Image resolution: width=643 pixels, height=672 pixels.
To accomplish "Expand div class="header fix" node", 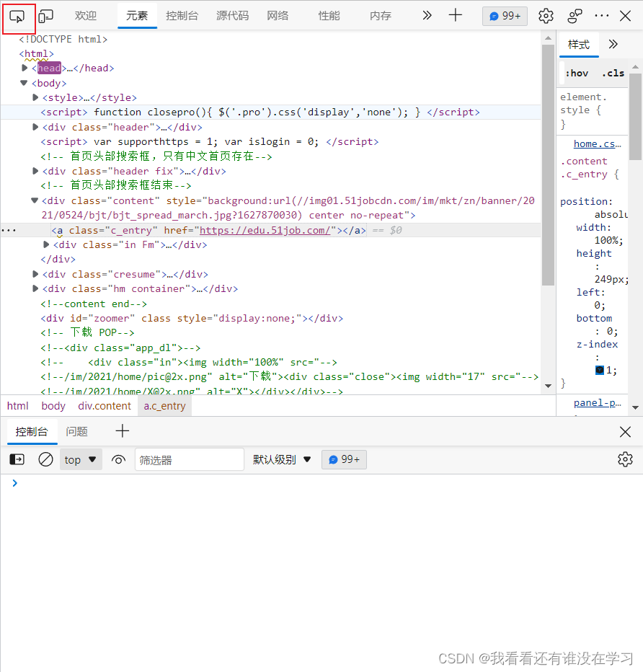I will 35,171.
